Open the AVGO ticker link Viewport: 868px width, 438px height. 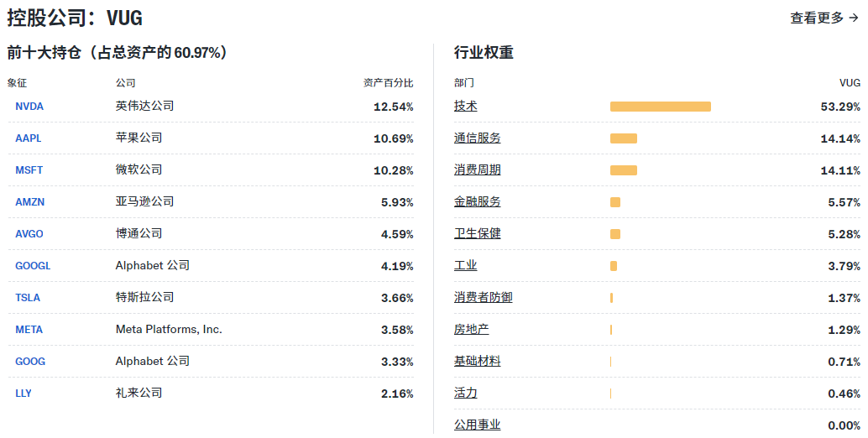tap(29, 234)
